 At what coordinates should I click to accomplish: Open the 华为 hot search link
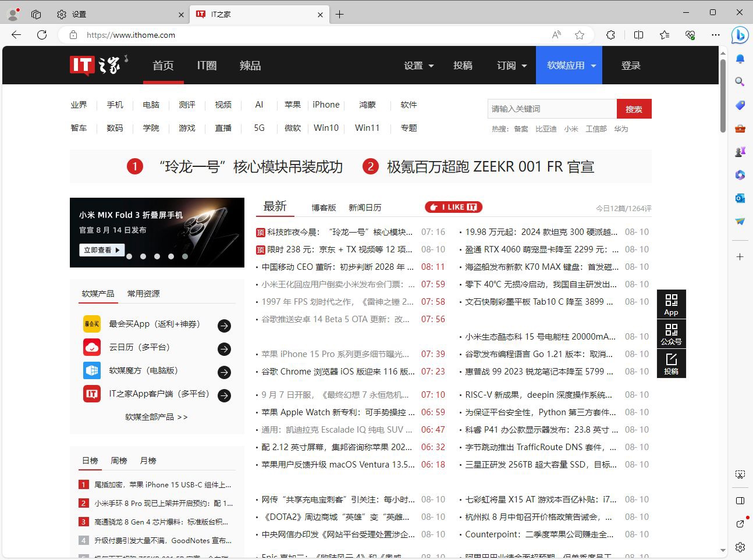point(621,129)
